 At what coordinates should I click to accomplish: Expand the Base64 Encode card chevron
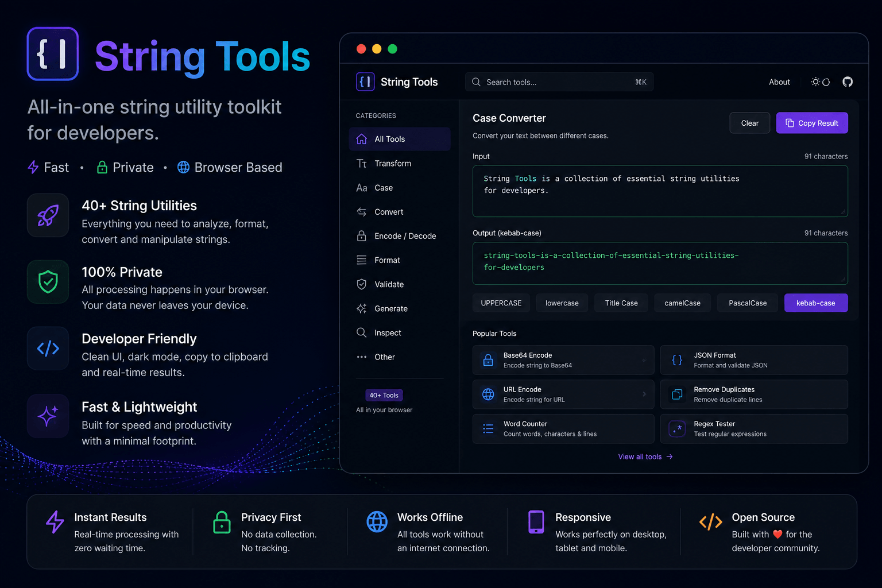[644, 360]
